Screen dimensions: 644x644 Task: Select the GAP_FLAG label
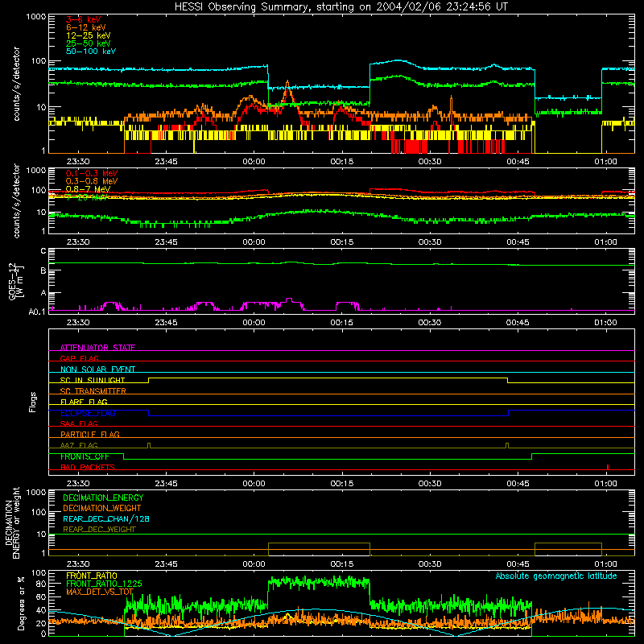pyautogui.click(x=80, y=358)
